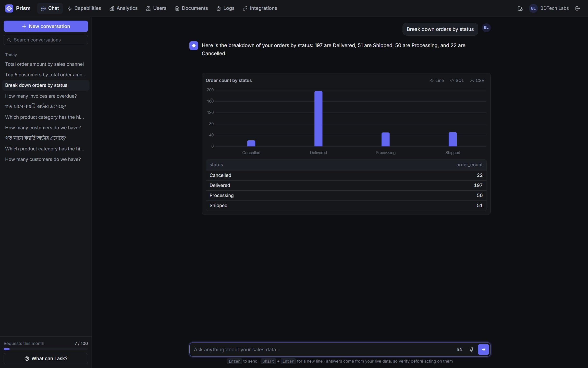Image resolution: width=588 pixels, height=368 pixels.
Task: Open the Documents tab
Action: click(x=191, y=8)
